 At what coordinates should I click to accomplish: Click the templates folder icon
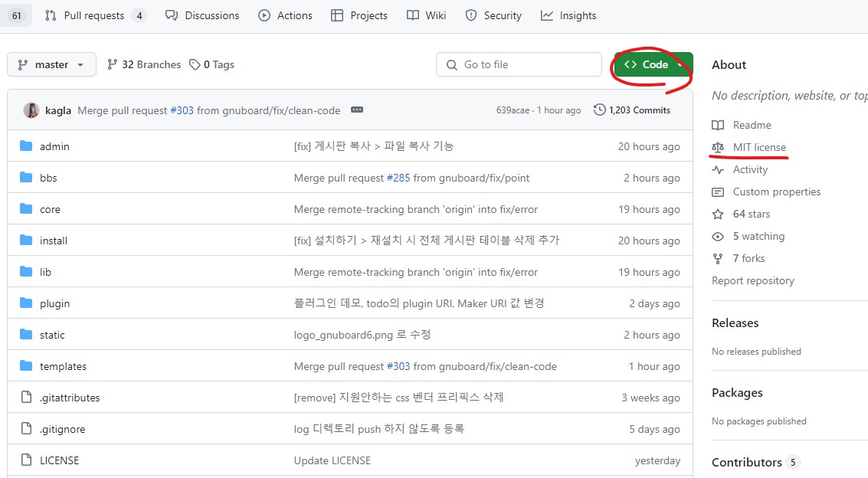point(26,365)
